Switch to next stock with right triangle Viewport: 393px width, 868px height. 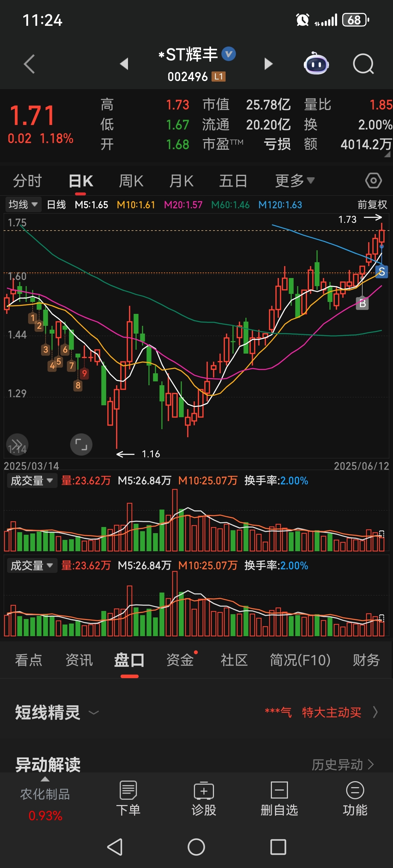[x=268, y=64]
